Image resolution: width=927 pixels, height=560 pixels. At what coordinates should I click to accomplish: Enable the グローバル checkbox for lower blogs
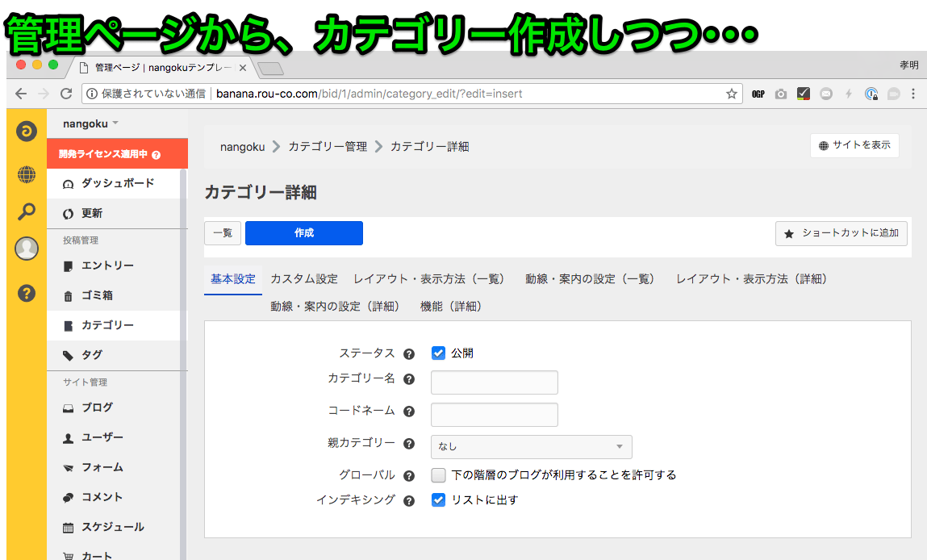point(438,474)
